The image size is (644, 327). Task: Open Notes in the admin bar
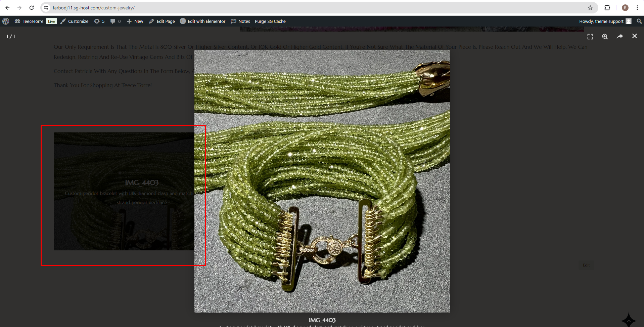240,21
